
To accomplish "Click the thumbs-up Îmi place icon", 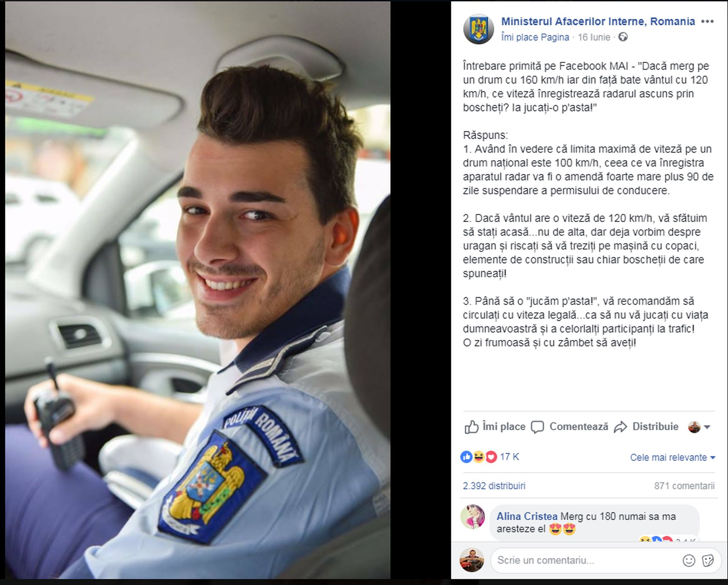I will point(471,427).
